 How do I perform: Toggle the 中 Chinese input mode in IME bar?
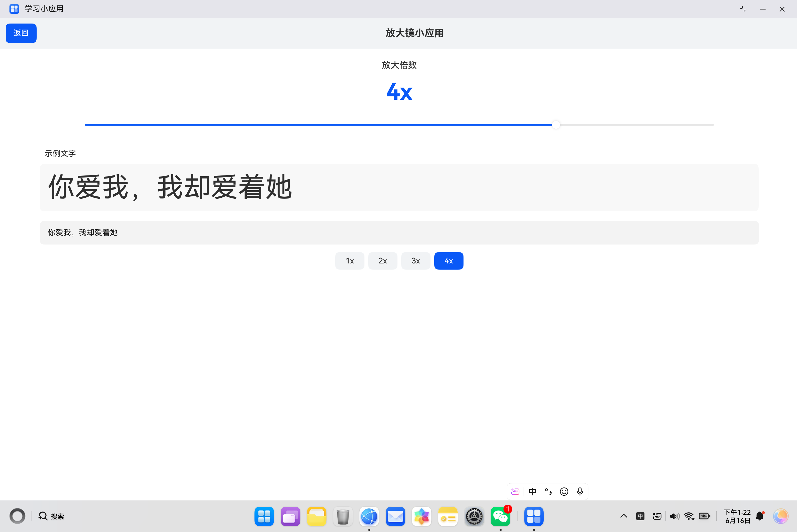point(532,491)
